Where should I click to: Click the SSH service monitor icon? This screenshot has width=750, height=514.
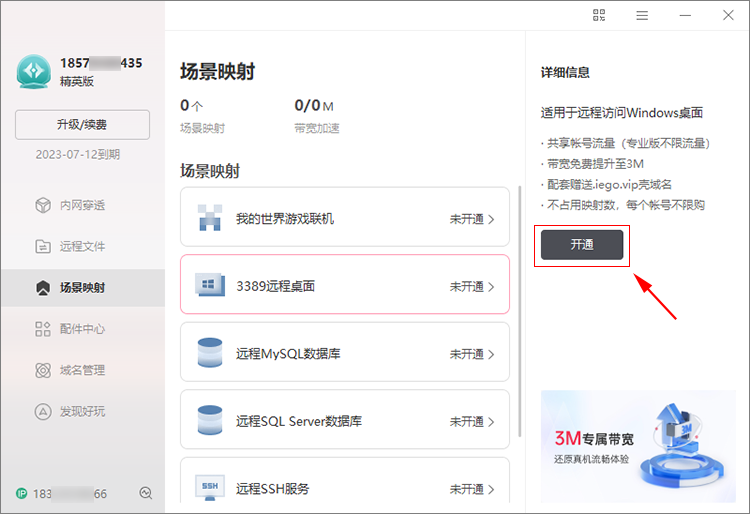[210, 488]
